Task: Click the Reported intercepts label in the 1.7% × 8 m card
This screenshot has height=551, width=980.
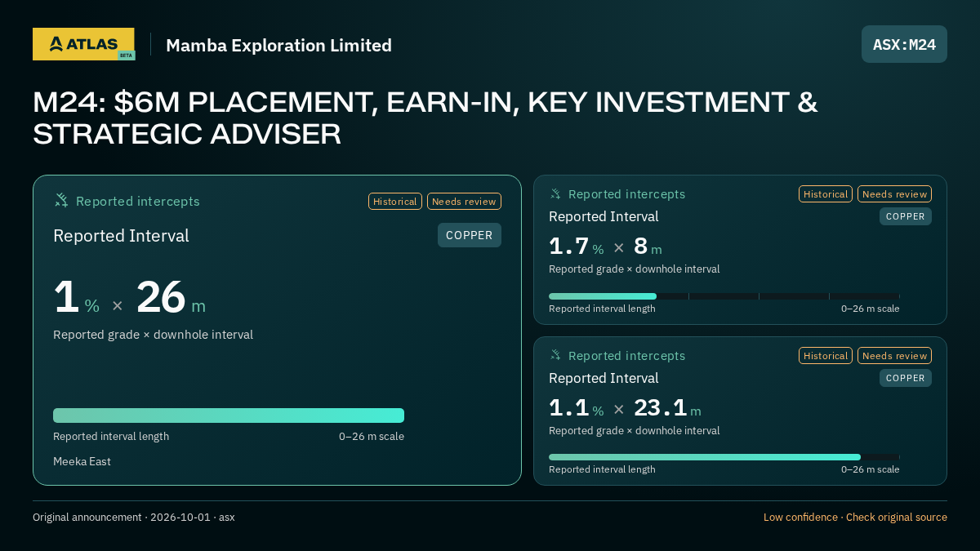Action: (626, 193)
